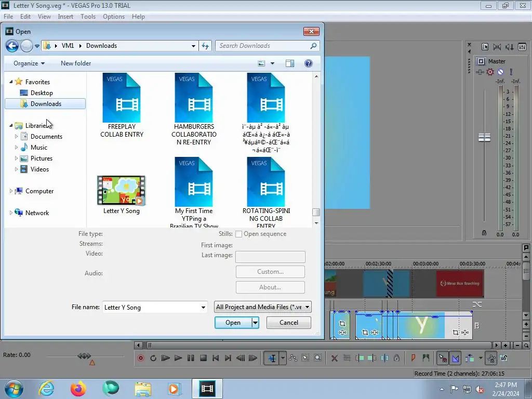Select the Envelope Edit tool
Screen dimensions: 532x399
pos(293,358)
